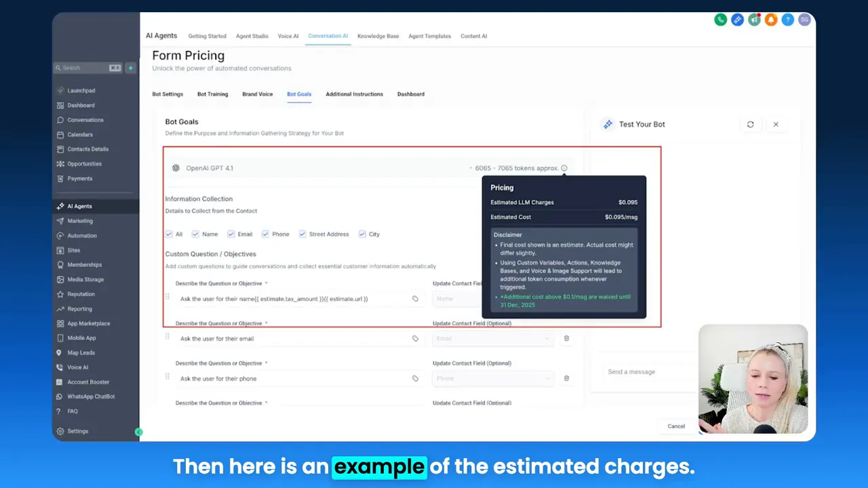
Task: Close the Test Your Bot panel
Action: coord(776,125)
